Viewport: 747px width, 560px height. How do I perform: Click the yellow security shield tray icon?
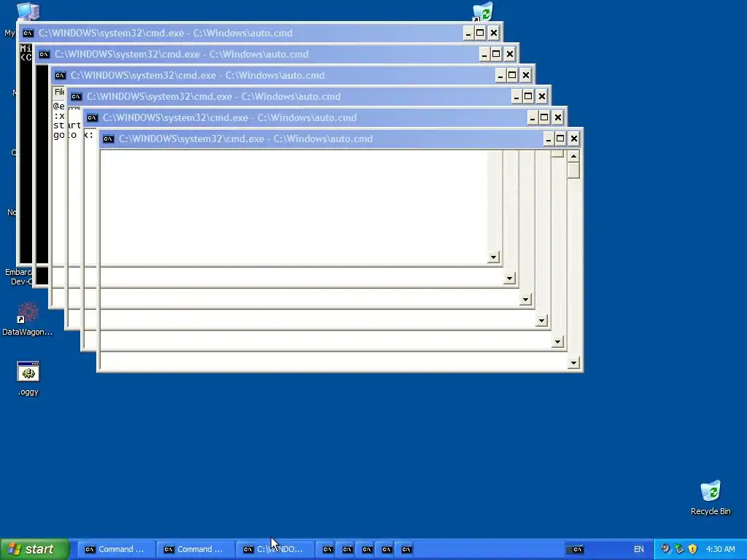click(x=693, y=549)
